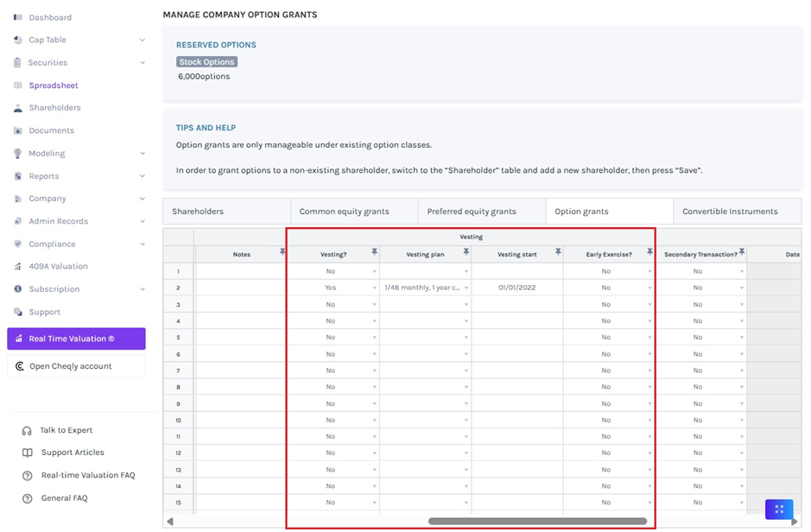
Task: Click the Shareholders person icon
Action: (x=18, y=108)
